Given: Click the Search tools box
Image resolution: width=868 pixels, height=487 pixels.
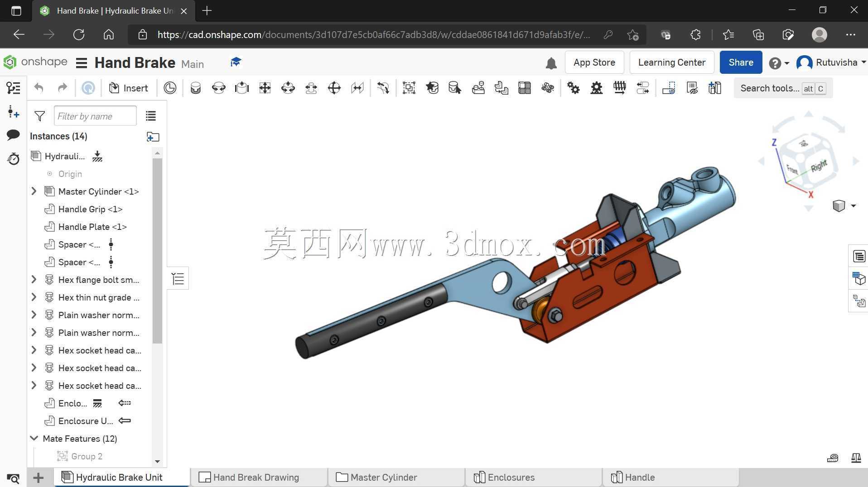Looking at the screenshot, I should 783,88.
